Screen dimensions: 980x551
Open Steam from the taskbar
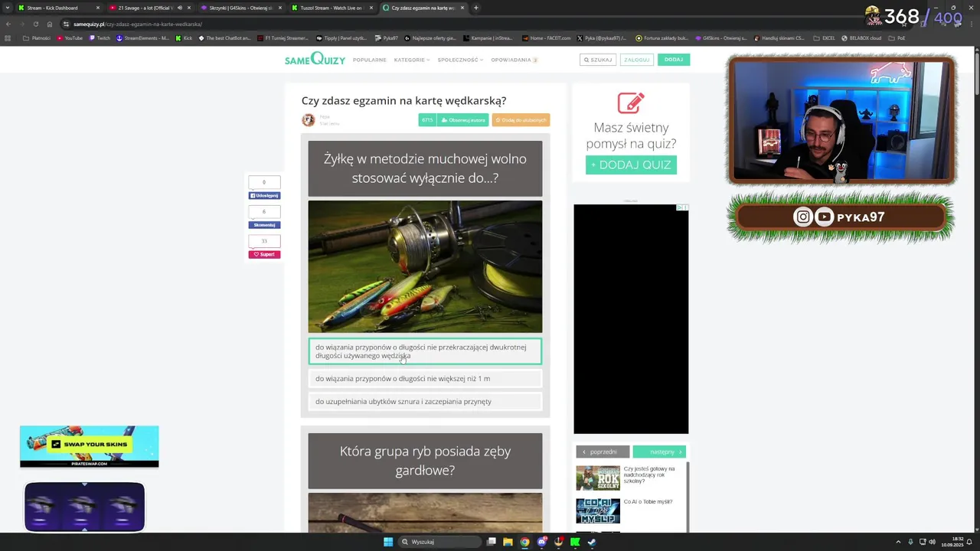coord(592,542)
